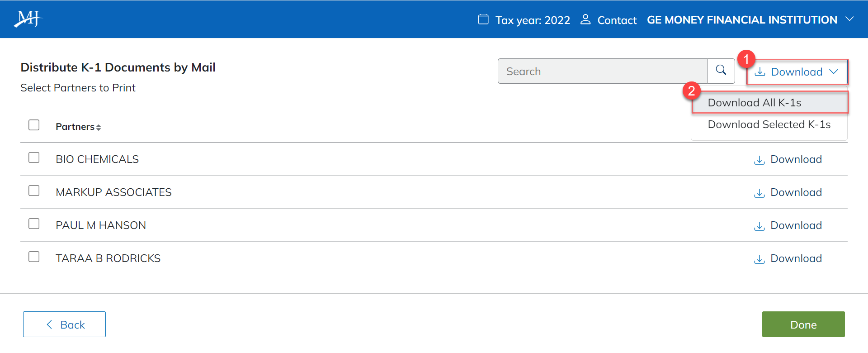Choose Download All K-1s option
This screenshot has width=868, height=353.
755,103
